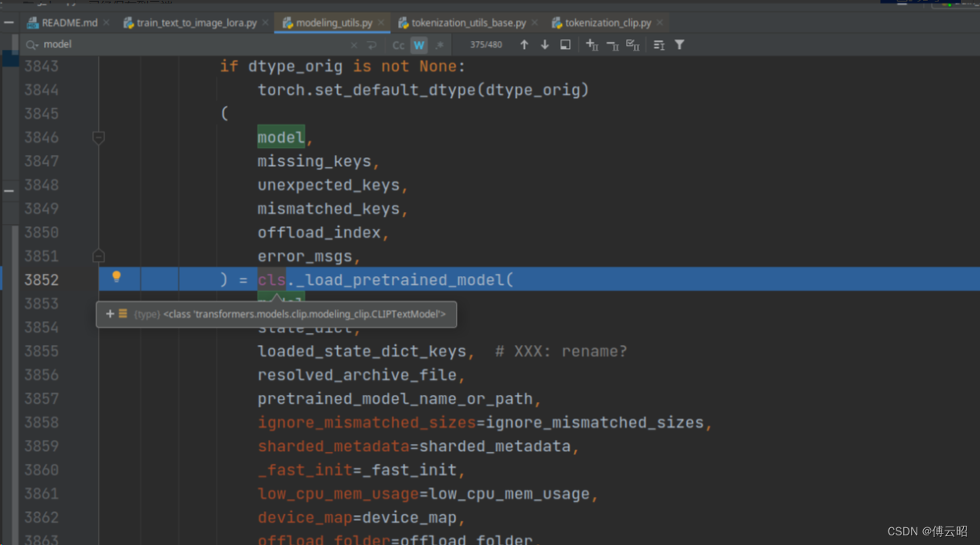980x545 pixels.
Task: Click the find-in-selection icon
Action: (564, 45)
